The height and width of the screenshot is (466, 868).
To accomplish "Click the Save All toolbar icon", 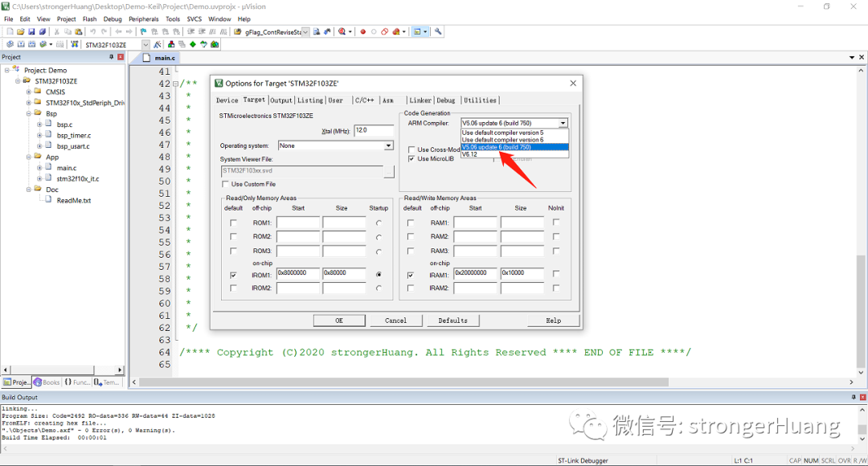I will point(42,31).
